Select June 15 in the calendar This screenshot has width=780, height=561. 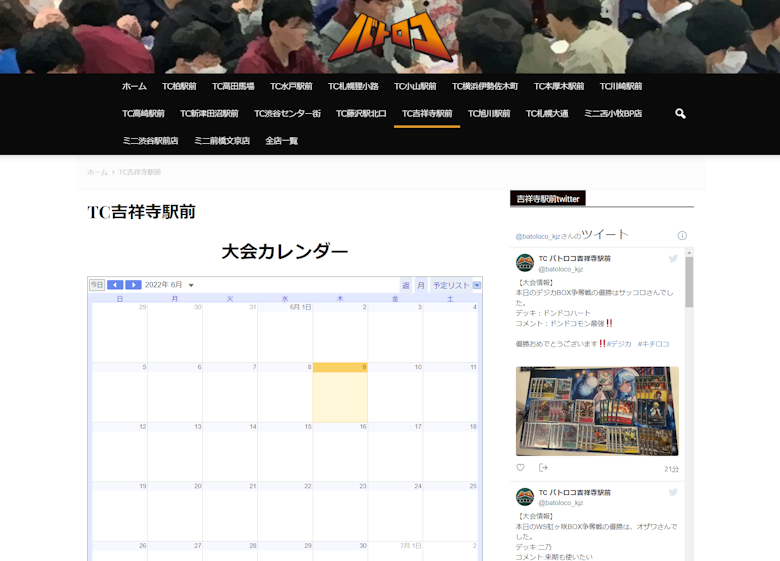tap(285, 452)
